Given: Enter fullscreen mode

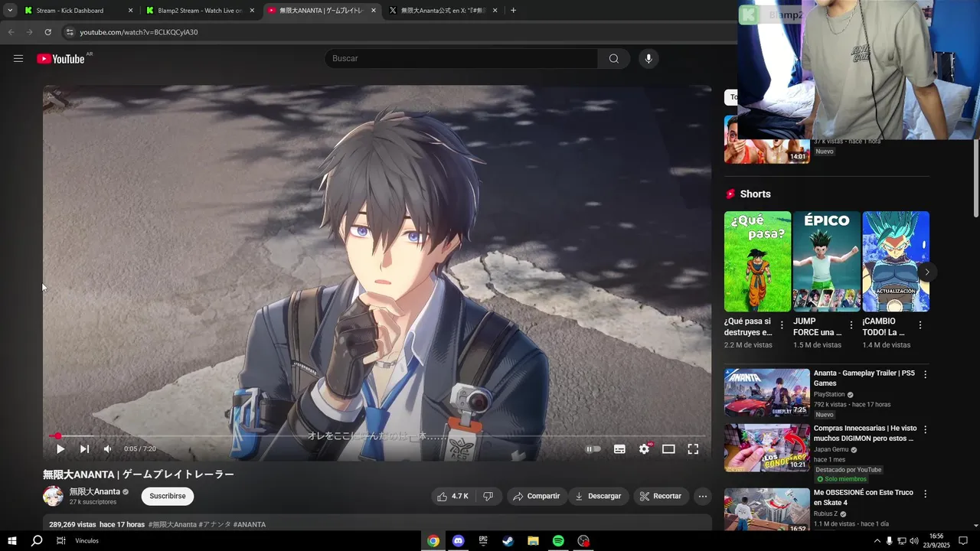Looking at the screenshot, I should pyautogui.click(x=693, y=449).
